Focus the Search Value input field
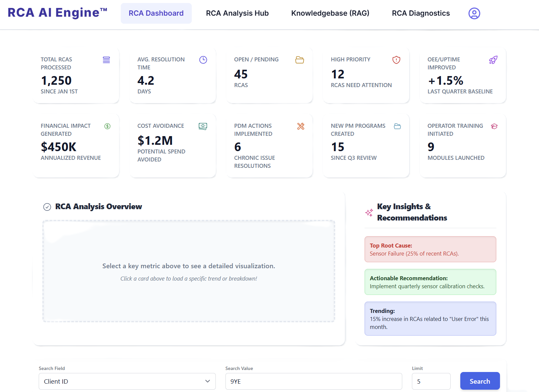The height and width of the screenshot is (392, 539). pos(314,381)
